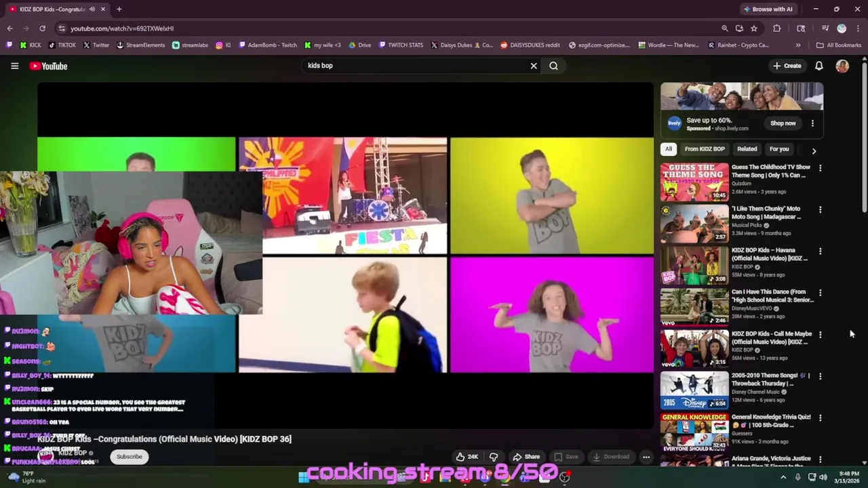
Task: Open options for KIDZ BOP Havana video
Action: point(820,251)
